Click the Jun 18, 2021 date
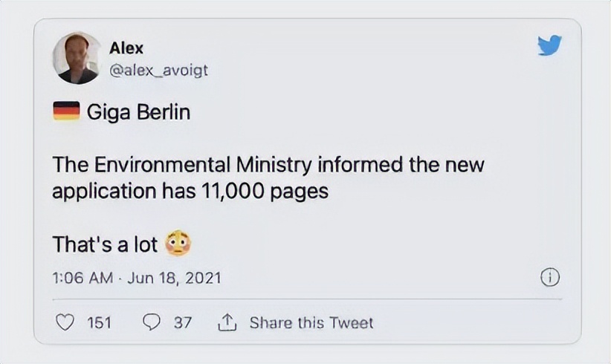Image resolution: width=611 pixels, height=364 pixels. 174,279
